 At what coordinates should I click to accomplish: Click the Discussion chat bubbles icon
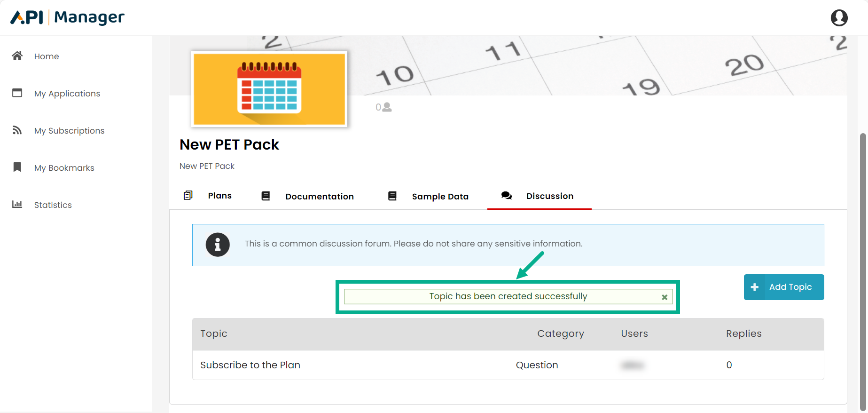tap(506, 196)
